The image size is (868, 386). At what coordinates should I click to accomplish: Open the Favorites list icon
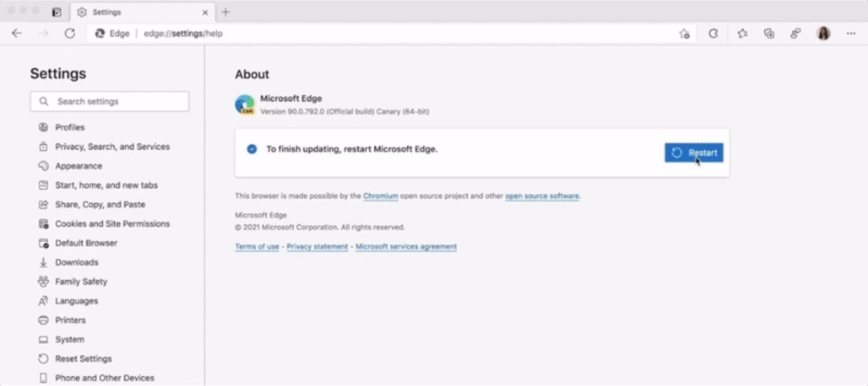point(742,34)
